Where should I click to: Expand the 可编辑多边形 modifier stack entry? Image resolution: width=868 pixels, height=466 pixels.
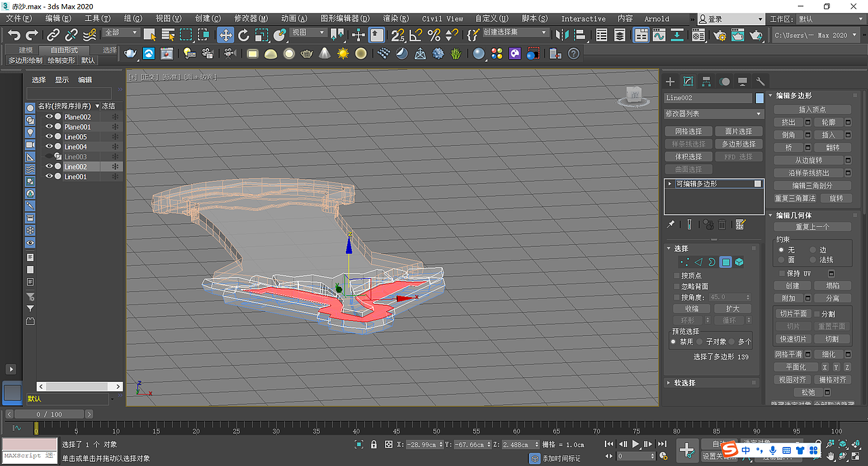pos(670,184)
